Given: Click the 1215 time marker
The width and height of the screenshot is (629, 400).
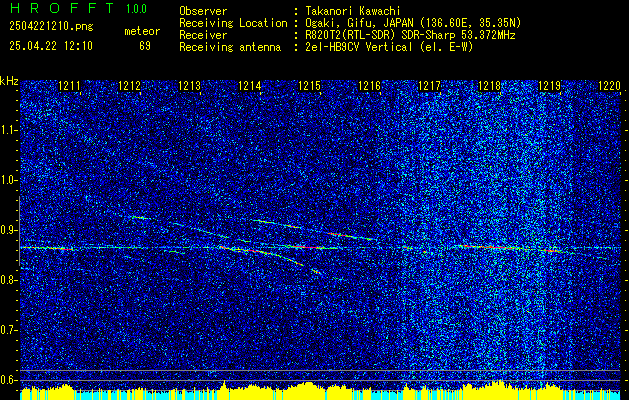Looking at the screenshot, I should coord(309,85).
